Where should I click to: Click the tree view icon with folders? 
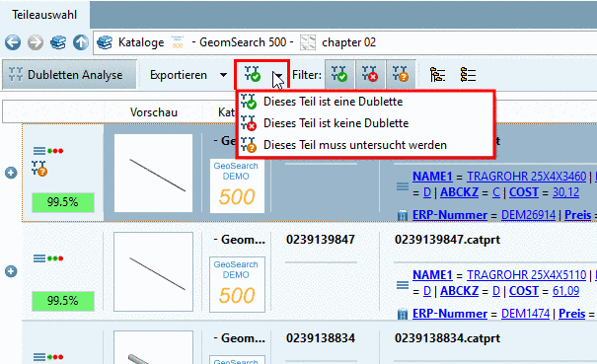(437, 75)
